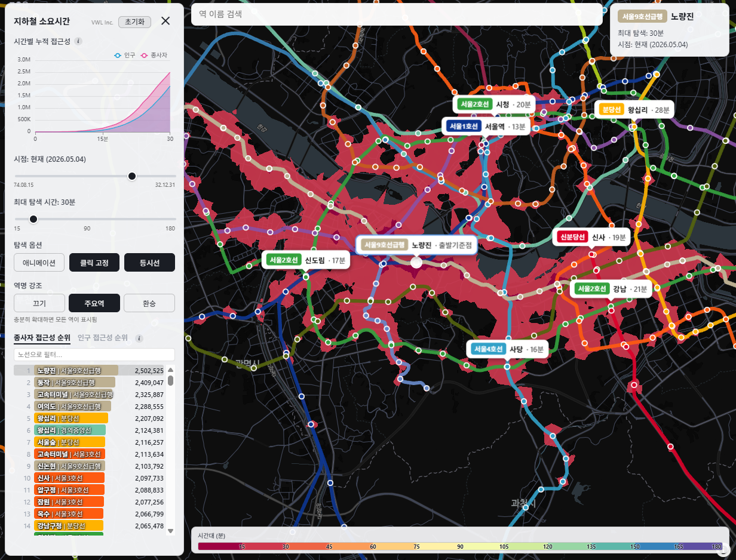
Task: Focus the 노선으로 필터 input field
Action: (94, 355)
